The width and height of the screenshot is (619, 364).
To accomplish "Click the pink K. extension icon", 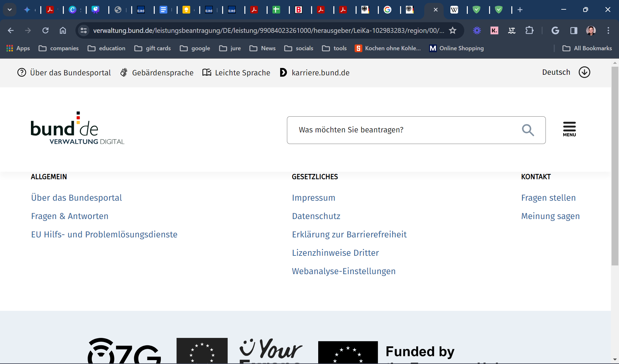I will point(494,31).
